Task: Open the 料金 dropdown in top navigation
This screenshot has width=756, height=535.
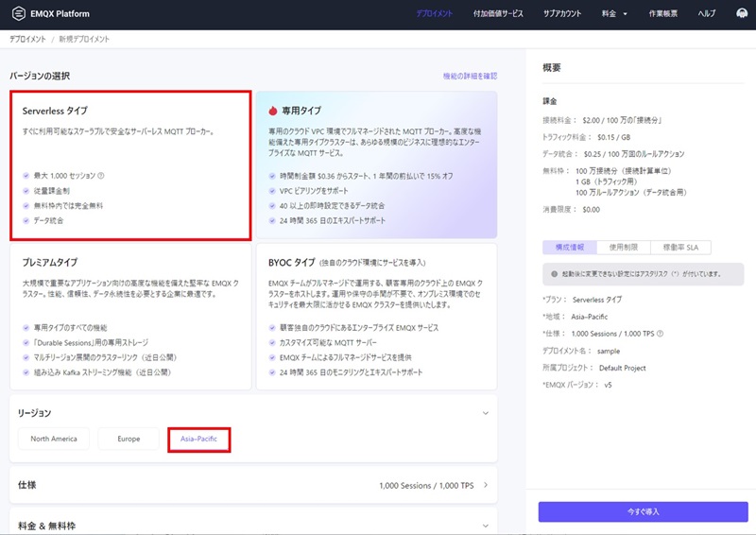Action: click(614, 13)
